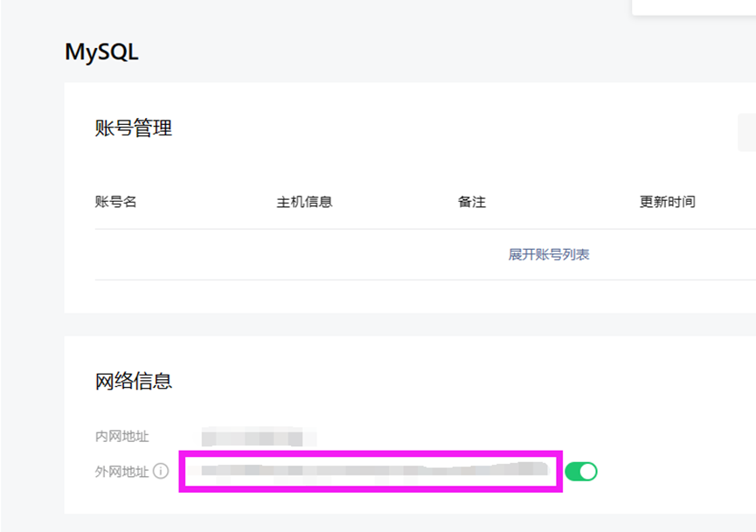Open the info icon next to 外网地址

[161, 471]
